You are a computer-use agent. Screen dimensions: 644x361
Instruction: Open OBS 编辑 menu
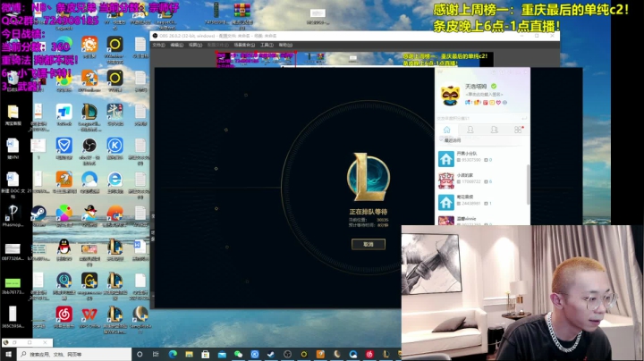176,45
